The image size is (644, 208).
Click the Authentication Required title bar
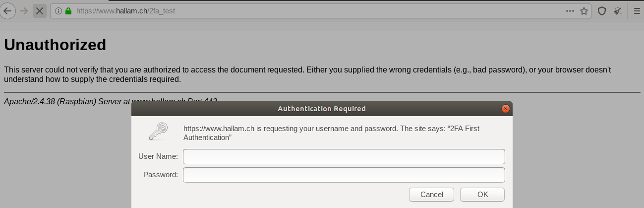point(321,109)
